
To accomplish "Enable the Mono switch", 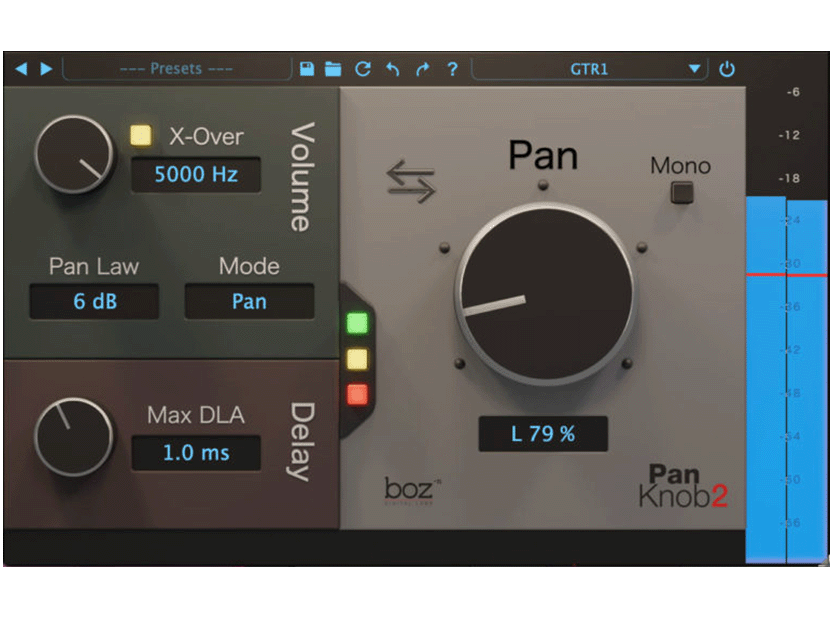I will [x=682, y=192].
